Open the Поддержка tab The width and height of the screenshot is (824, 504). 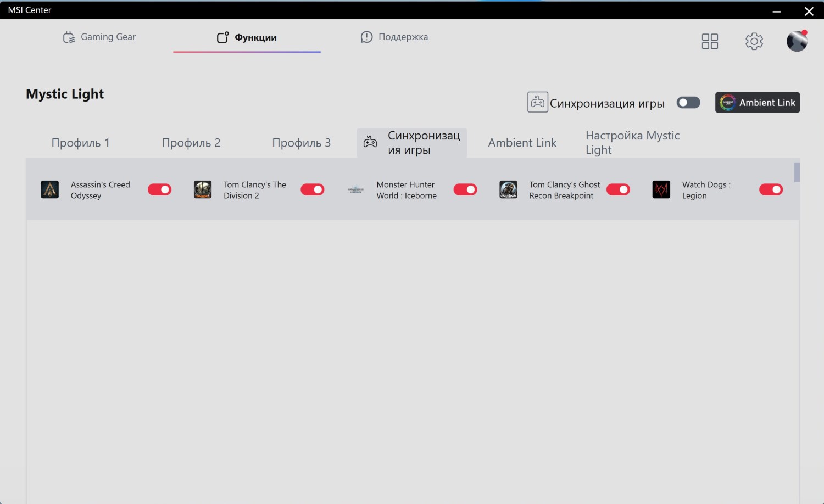pos(394,37)
